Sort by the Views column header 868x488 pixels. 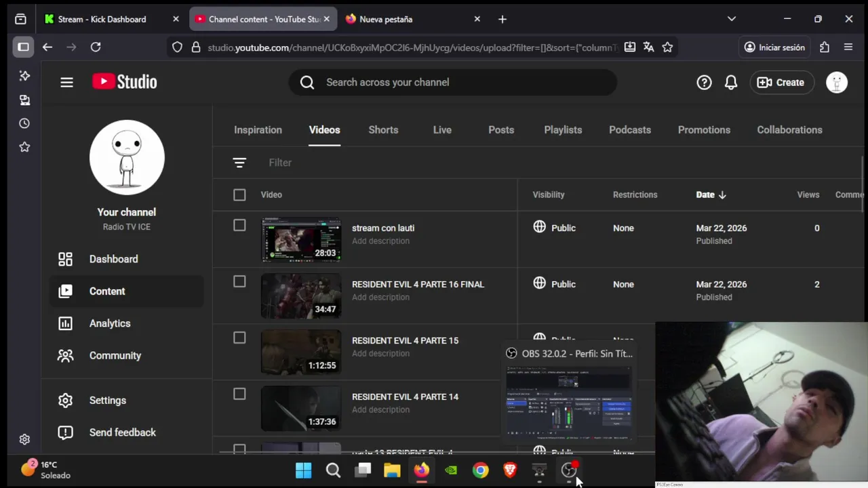tap(808, 195)
